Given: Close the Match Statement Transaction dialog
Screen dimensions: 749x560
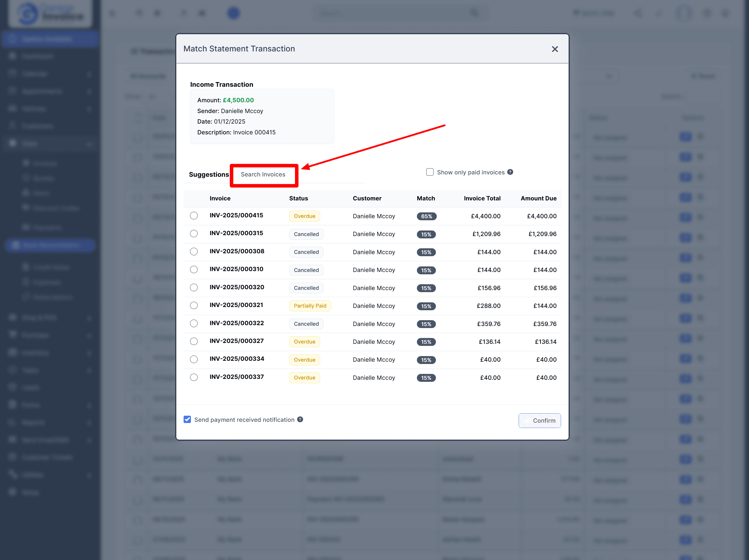Looking at the screenshot, I should pyautogui.click(x=555, y=49).
